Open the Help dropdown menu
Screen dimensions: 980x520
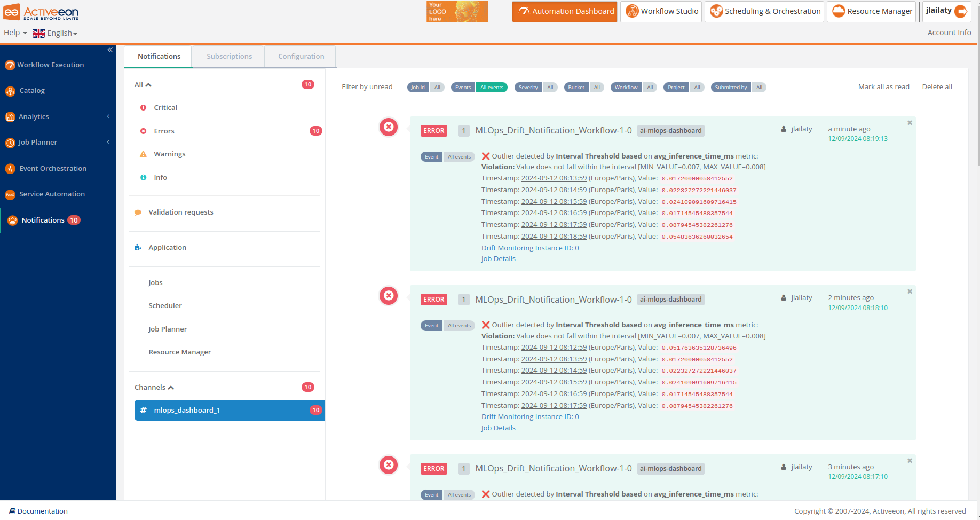15,33
